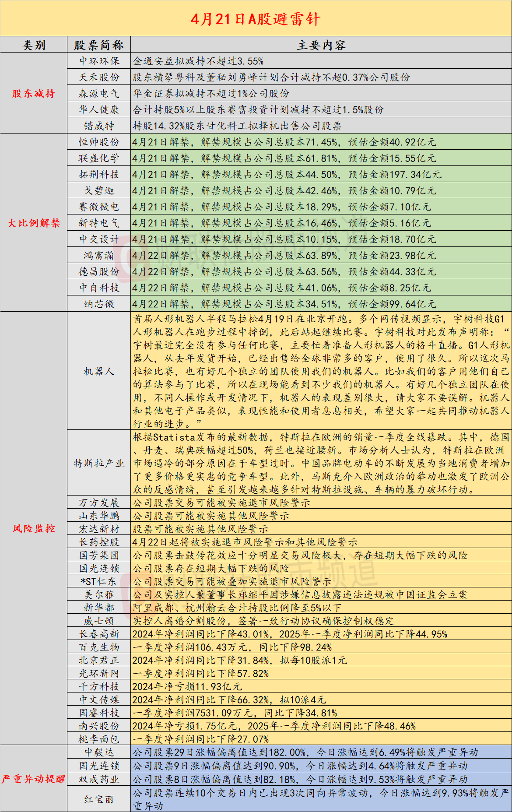Click stock name '南兴股份'

coord(99,726)
